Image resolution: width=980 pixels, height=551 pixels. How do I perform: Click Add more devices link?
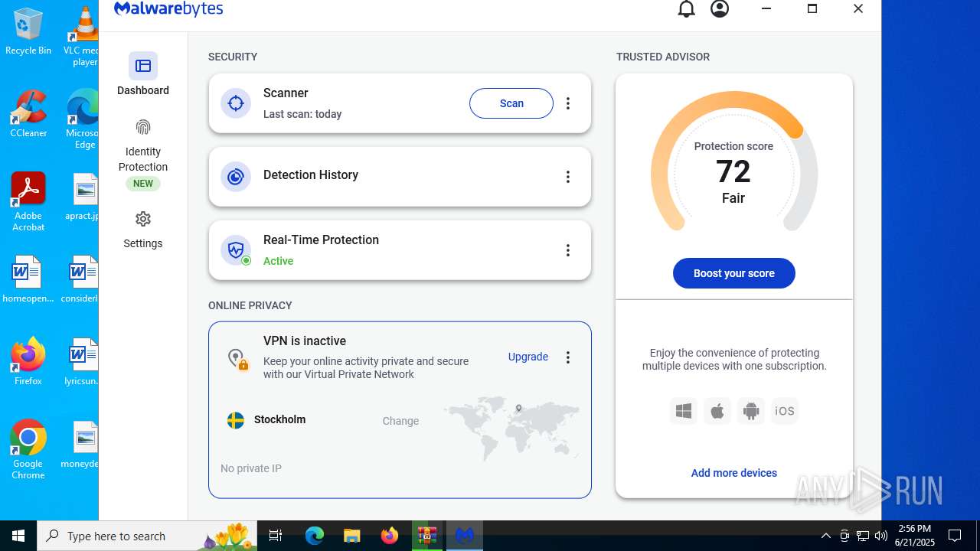pyautogui.click(x=734, y=473)
